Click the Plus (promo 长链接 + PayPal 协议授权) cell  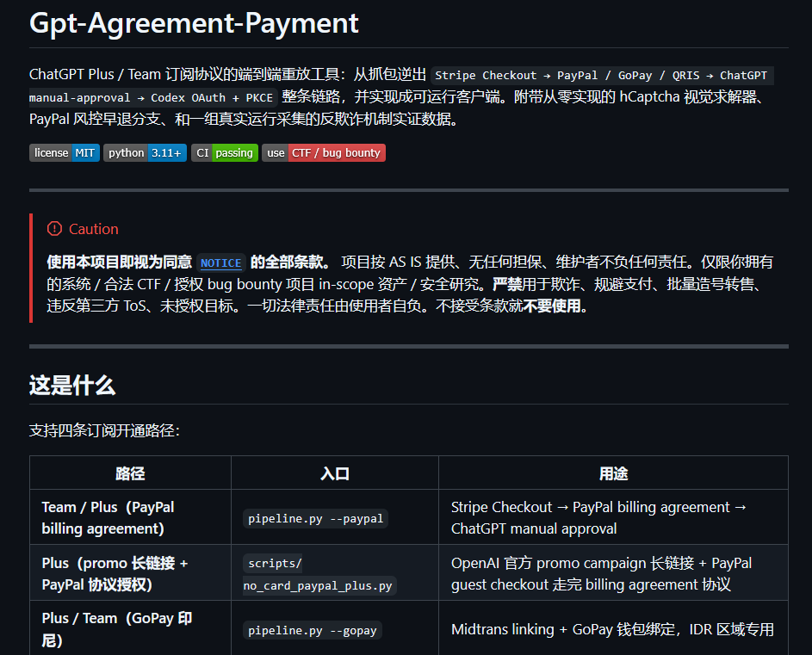[x=131, y=573]
